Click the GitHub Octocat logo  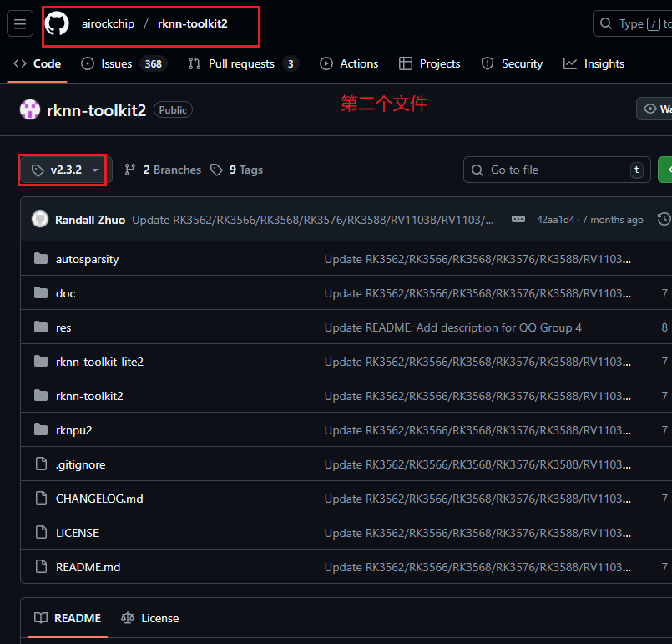57,23
